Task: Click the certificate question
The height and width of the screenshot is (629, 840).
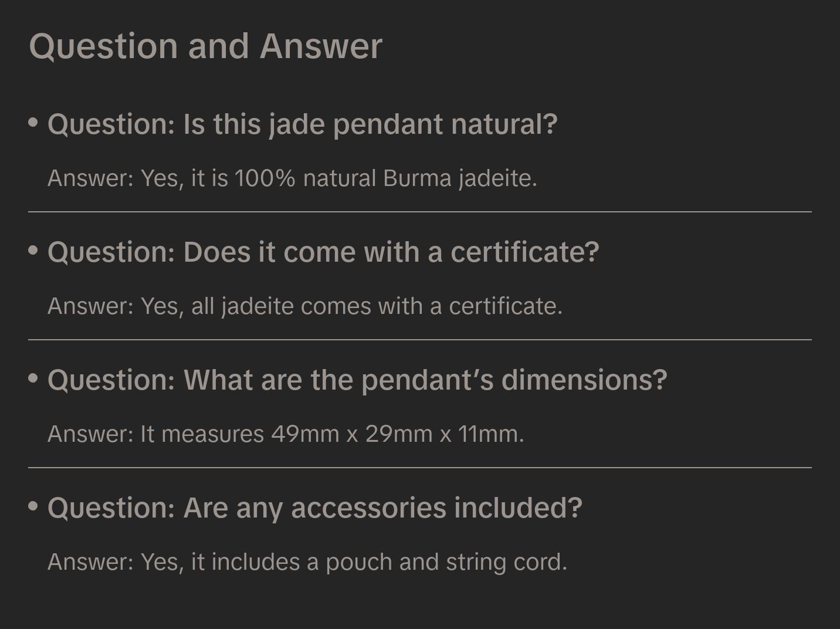Action: 323,252
